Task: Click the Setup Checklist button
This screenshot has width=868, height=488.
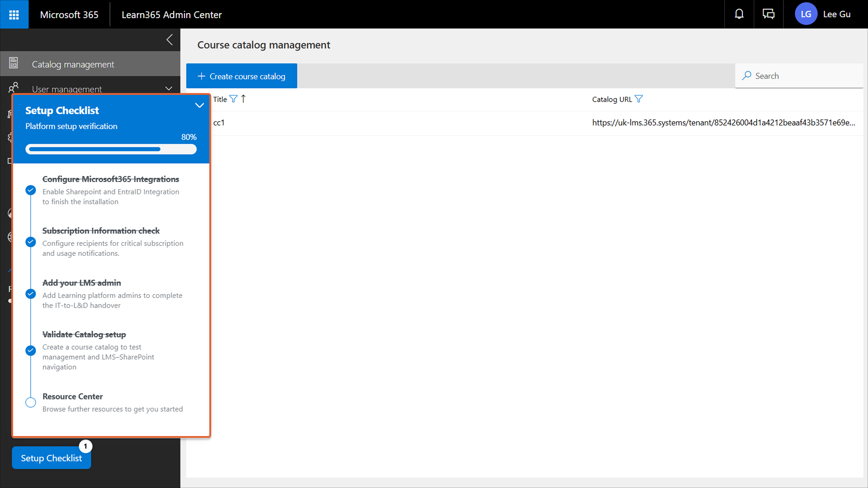Action: (52, 458)
